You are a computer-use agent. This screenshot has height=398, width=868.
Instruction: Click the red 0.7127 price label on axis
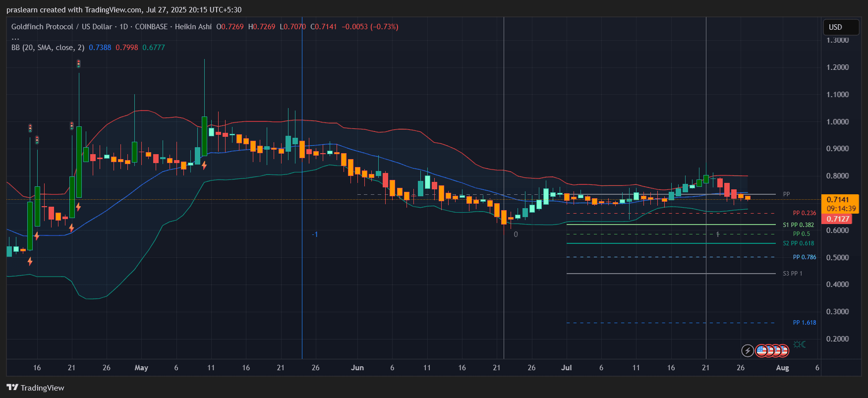[x=838, y=219]
